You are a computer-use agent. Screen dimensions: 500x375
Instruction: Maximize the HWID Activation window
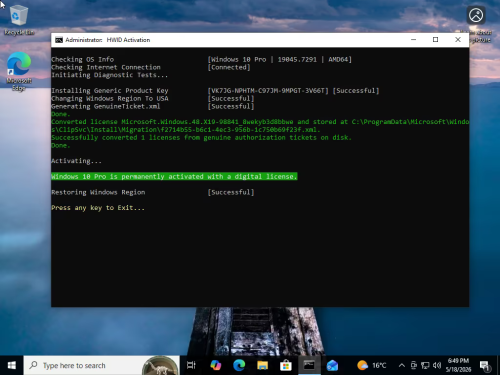click(435, 40)
